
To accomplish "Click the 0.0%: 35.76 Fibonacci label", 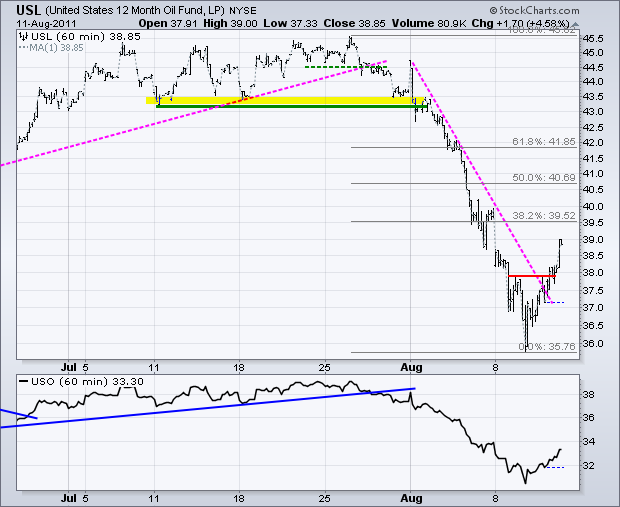I will click(x=547, y=346).
